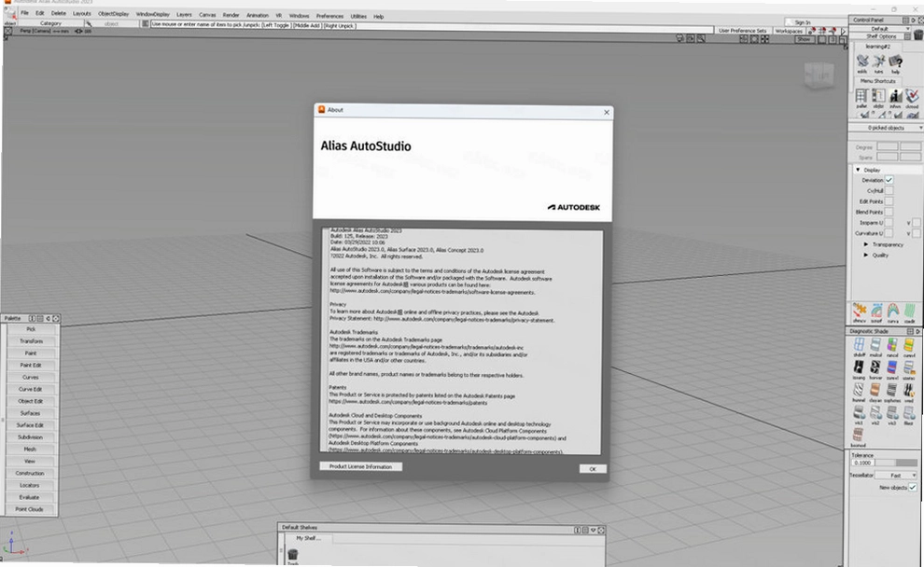
Task: Open the Default control panel dropdown
Action: point(879,28)
